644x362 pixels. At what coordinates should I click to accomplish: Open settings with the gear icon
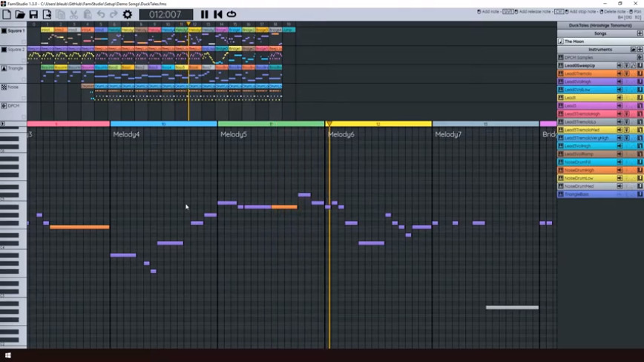point(128,14)
